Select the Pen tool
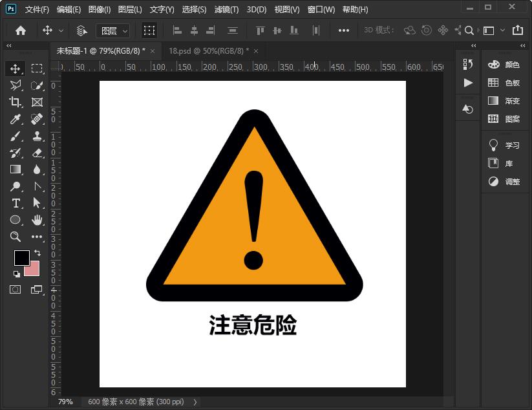The height and width of the screenshot is (410, 532). tap(37, 186)
